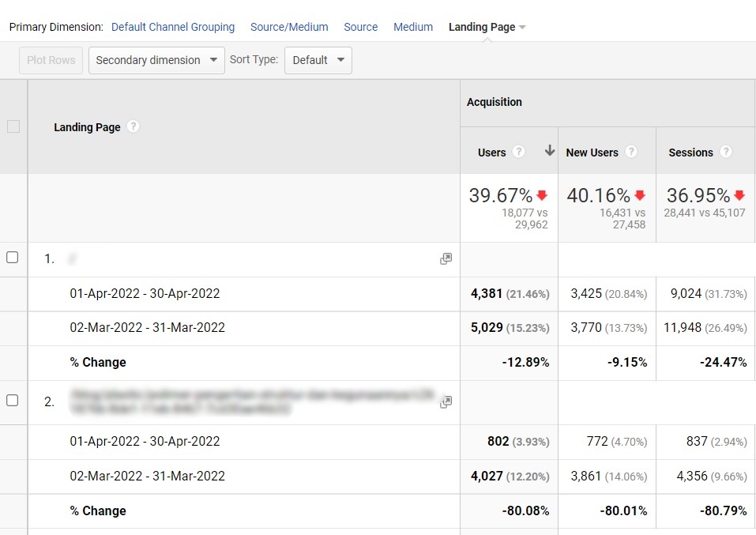The width and height of the screenshot is (756, 535).
Task: Click the -80.08% change value
Action: pos(525,511)
